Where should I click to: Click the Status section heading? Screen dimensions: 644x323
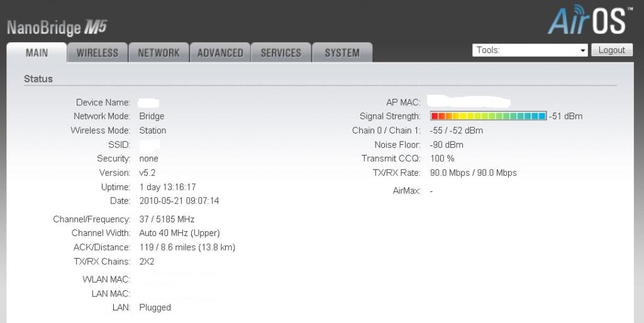[x=38, y=79]
